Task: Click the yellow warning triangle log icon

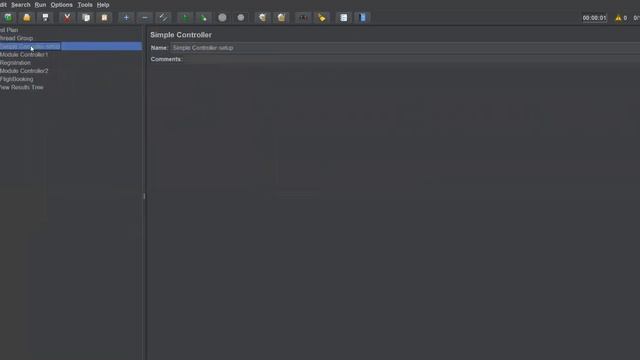Action: (618, 18)
